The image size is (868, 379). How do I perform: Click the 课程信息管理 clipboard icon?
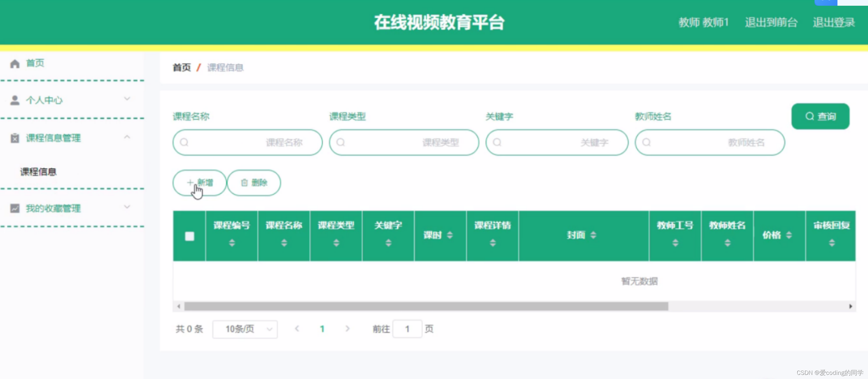tap(15, 138)
